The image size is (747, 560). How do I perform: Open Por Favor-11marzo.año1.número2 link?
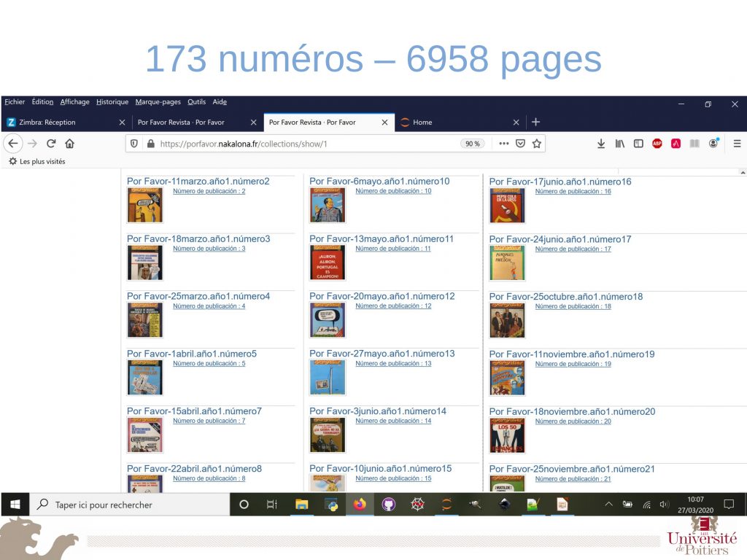198,181
